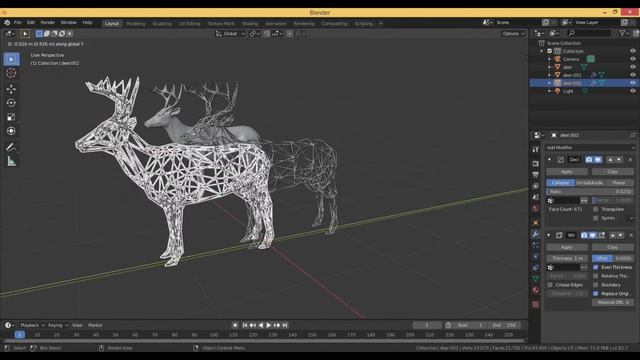Remove the Decimate modifier with its X
The height and width of the screenshot is (360, 640).
(630, 160)
